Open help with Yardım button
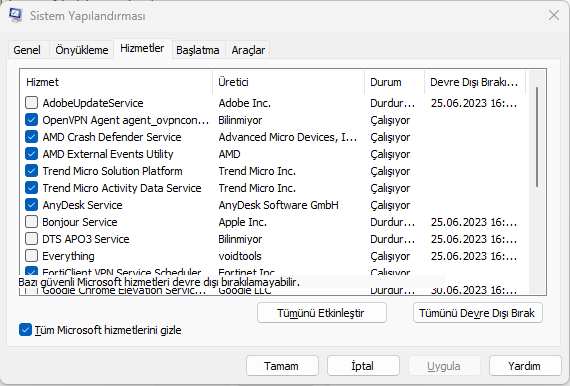The image size is (570, 386). (x=525, y=366)
